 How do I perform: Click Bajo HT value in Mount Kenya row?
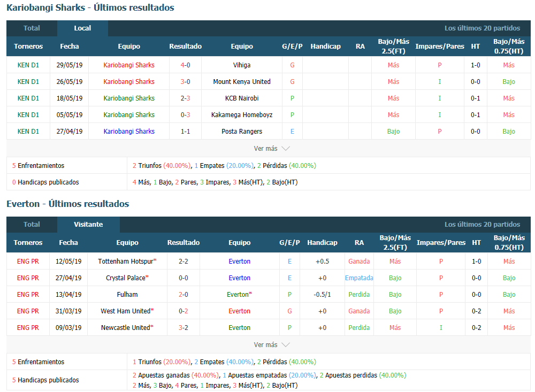[508, 81]
